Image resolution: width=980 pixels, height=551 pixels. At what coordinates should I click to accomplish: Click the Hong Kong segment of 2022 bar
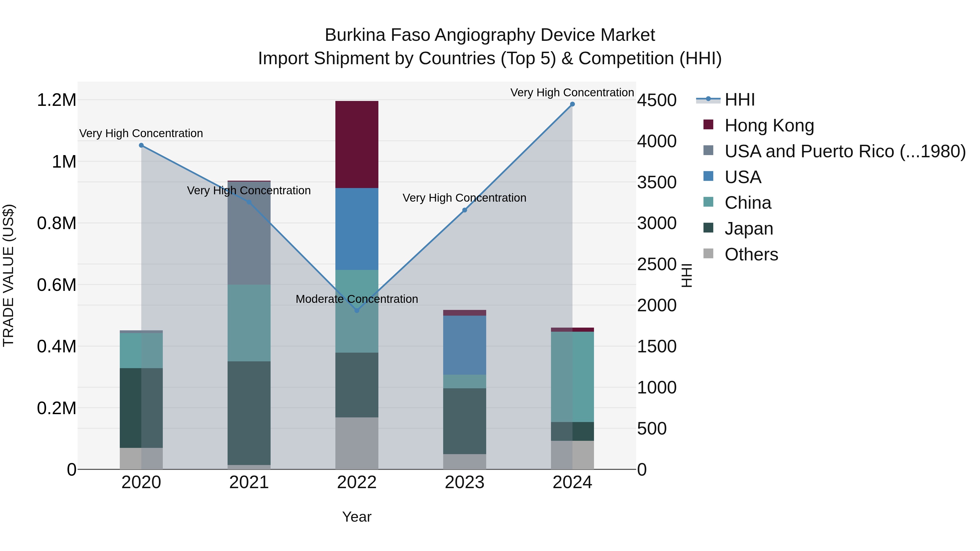coord(357,144)
